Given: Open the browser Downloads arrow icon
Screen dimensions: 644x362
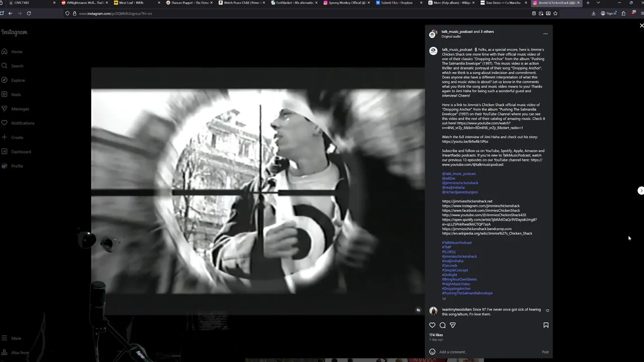Looking at the screenshot, I should tap(594, 13).
